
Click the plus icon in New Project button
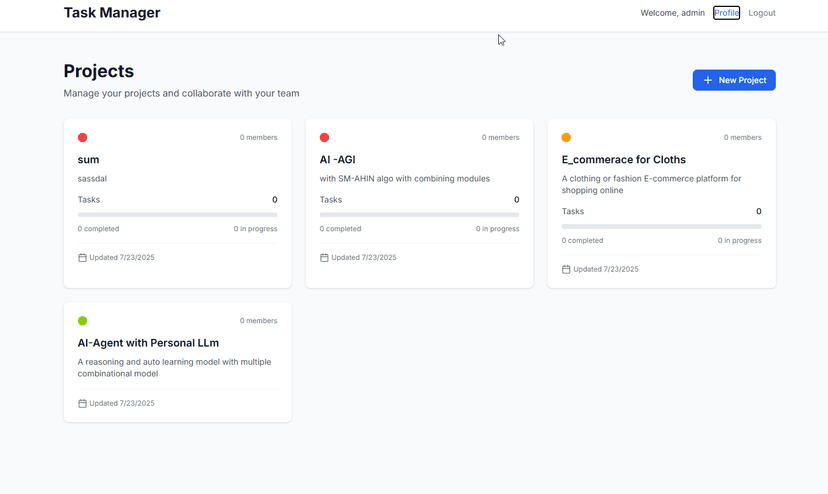coord(708,80)
